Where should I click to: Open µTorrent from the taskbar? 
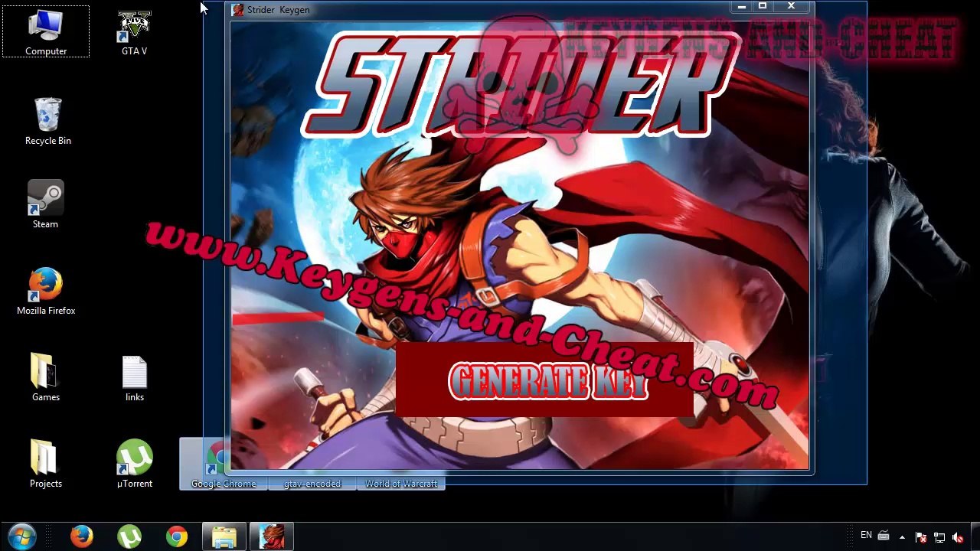(129, 536)
